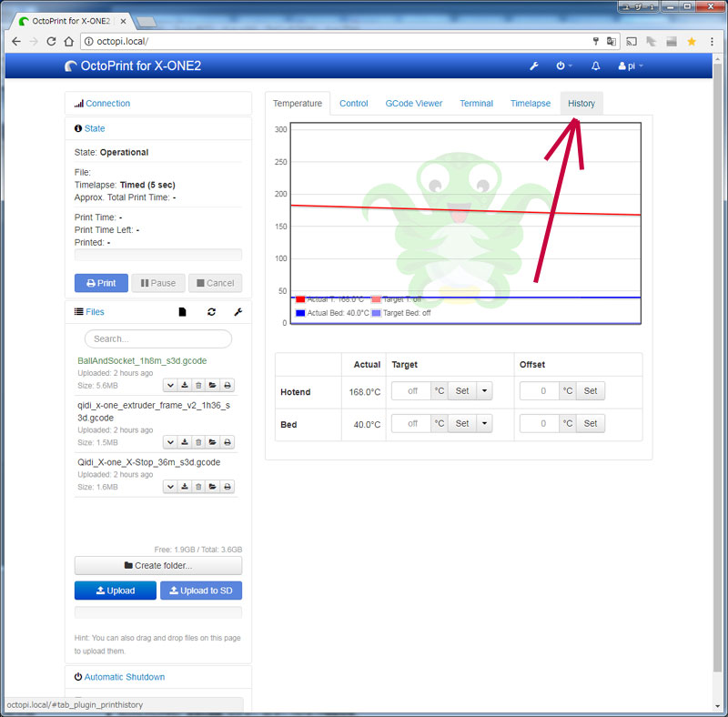
Task: Click the Target Bed legend swatch
Action: click(x=376, y=313)
